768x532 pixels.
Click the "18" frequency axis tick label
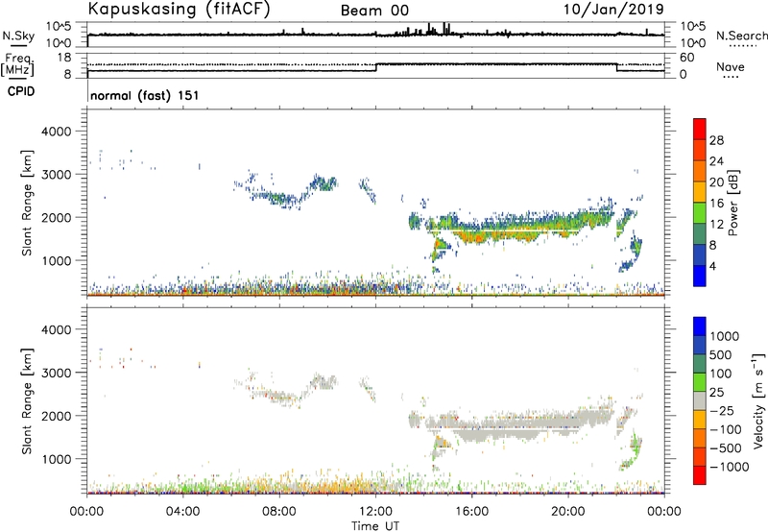pyautogui.click(x=64, y=58)
